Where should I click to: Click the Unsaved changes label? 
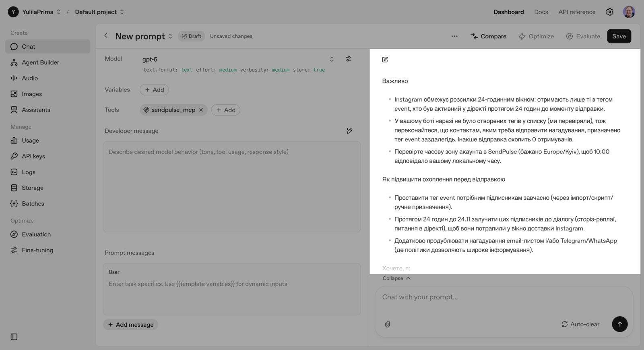coord(231,36)
